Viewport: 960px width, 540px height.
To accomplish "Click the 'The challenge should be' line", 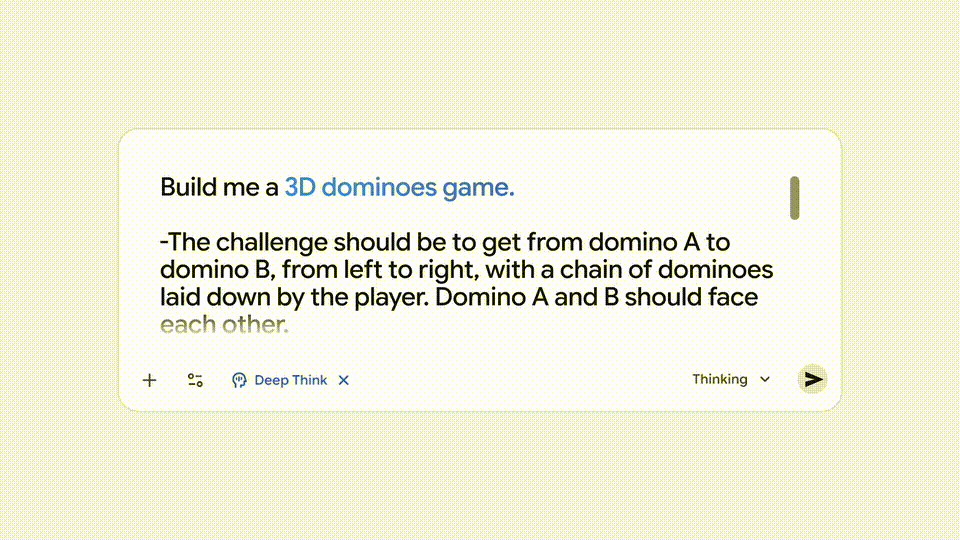I will click(300, 243).
